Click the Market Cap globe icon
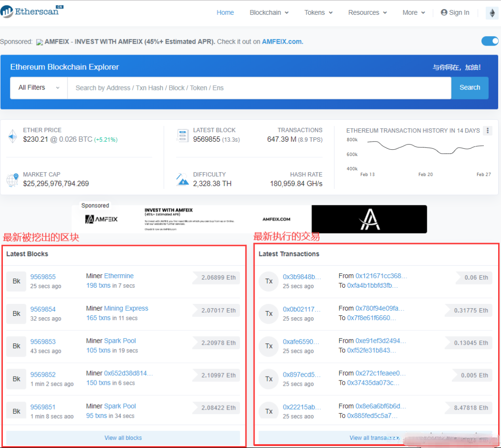The height and width of the screenshot is (448, 501). click(x=12, y=180)
